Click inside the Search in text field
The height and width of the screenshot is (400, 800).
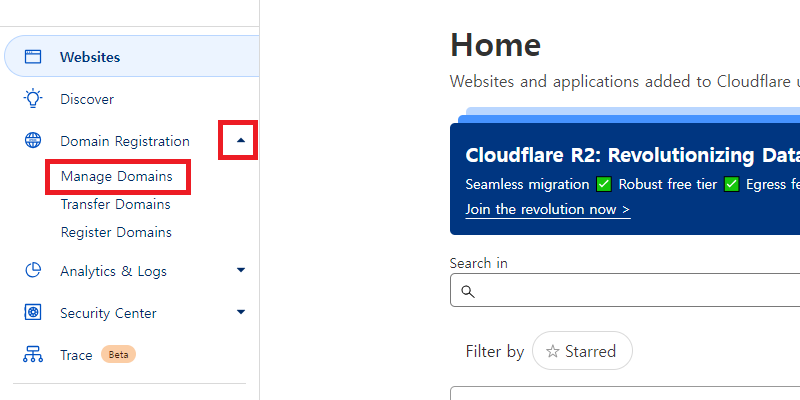click(x=625, y=290)
